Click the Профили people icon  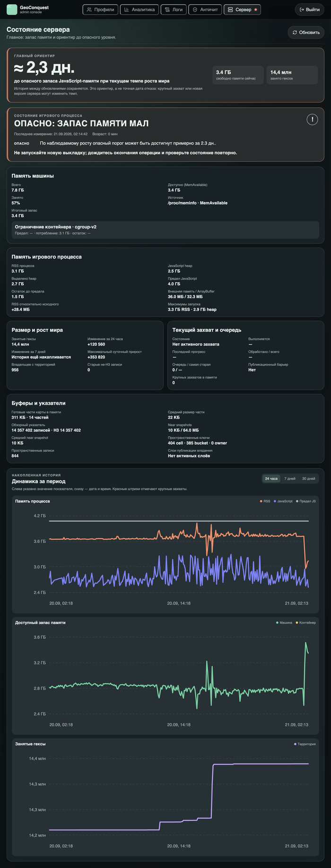[x=89, y=9]
